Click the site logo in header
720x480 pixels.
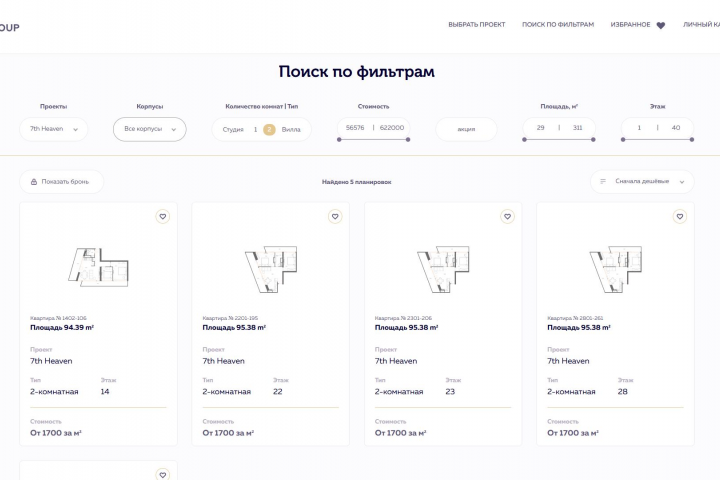(10, 28)
